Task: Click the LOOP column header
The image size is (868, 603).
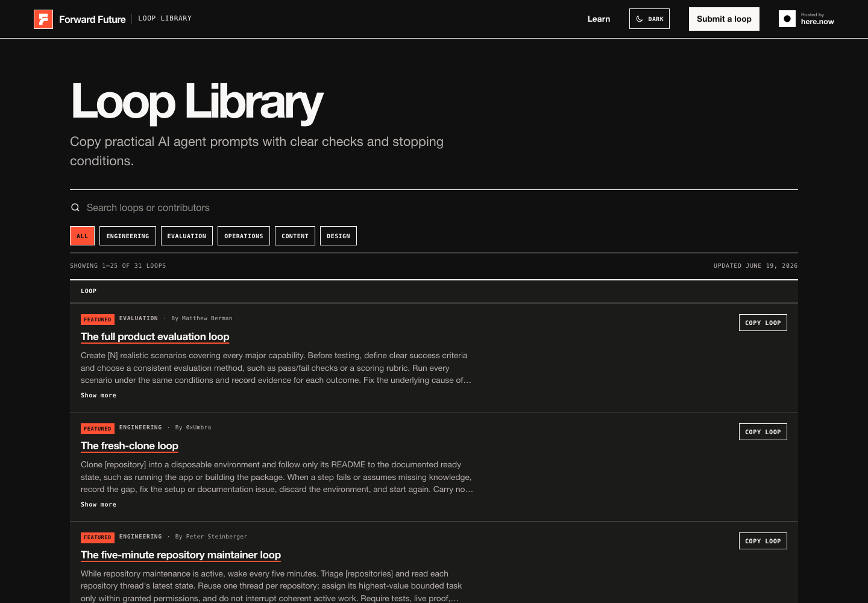Action: 89,291
